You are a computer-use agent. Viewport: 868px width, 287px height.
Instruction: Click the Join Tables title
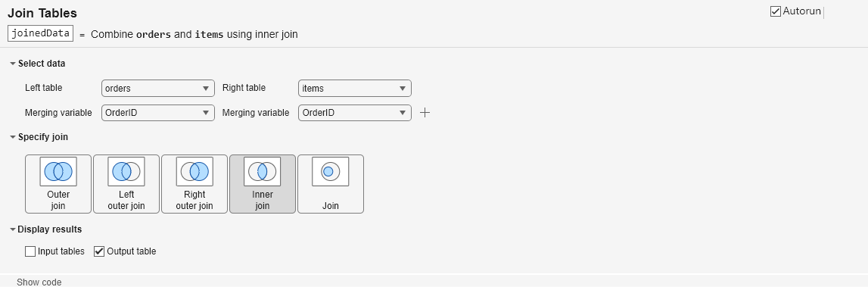click(x=42, y=13)
